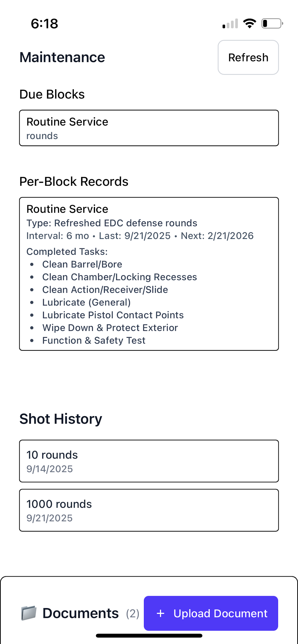Tap the Clean Barrel/Bore completed task
The image size is (298, 644).
point(82,264)
